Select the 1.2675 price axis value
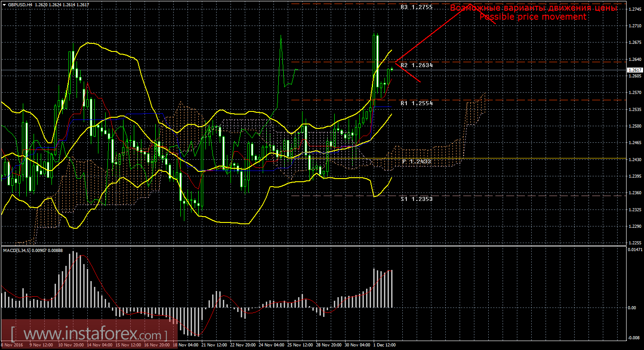The image size is (644, 350). point(635,43)
